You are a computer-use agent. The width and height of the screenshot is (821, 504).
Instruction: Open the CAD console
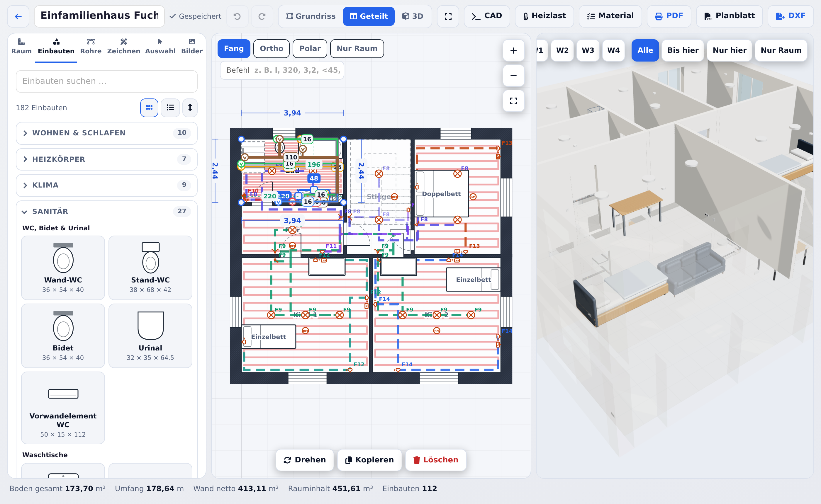coord(486,16)
